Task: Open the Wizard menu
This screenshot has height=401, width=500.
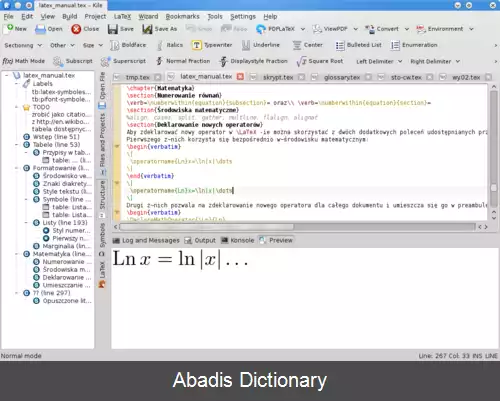Action: click(x=148, y=17)
